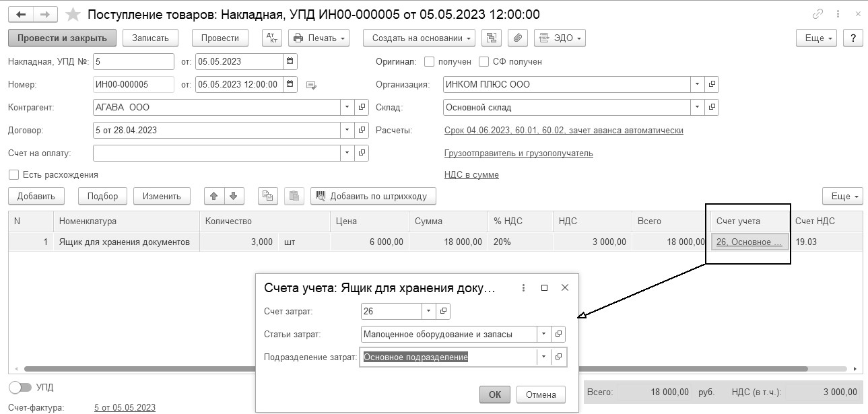This screenshot has height=414, width=868.
Task: Enable Есть расхождения checkbox
Action: click(13, 174)
